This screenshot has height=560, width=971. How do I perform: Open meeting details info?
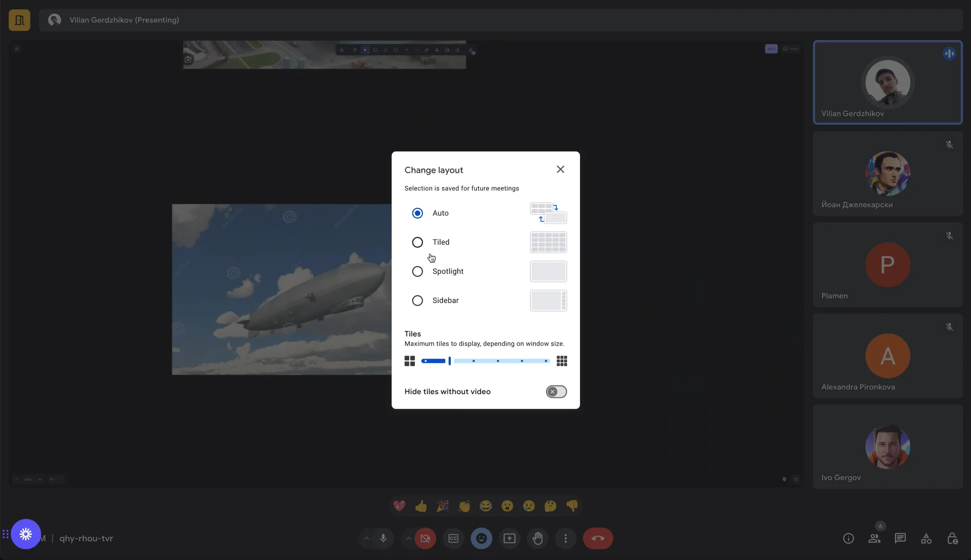(848, 538)
